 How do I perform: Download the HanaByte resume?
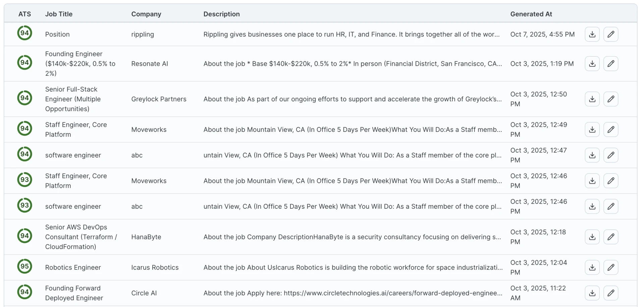pyautogui.click(x=592, y=237)
